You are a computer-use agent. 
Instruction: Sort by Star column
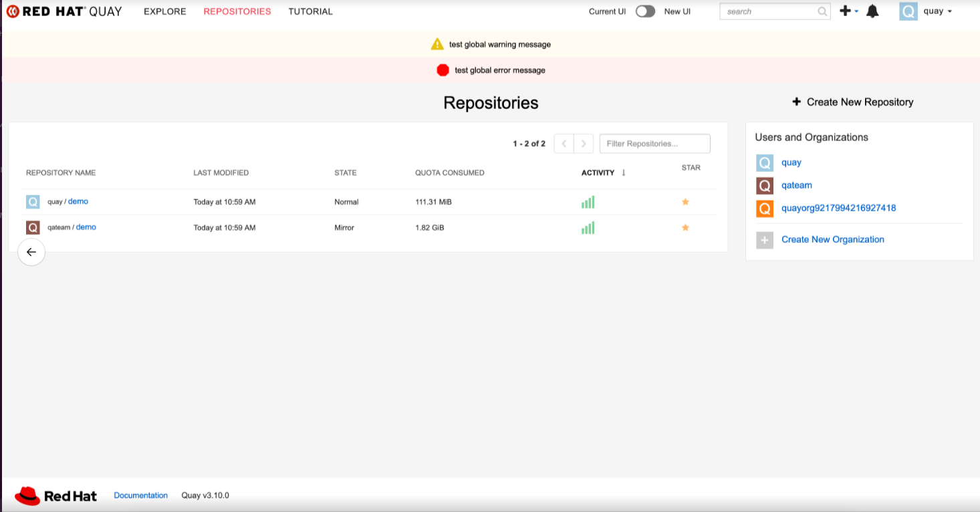coord(691,168)
